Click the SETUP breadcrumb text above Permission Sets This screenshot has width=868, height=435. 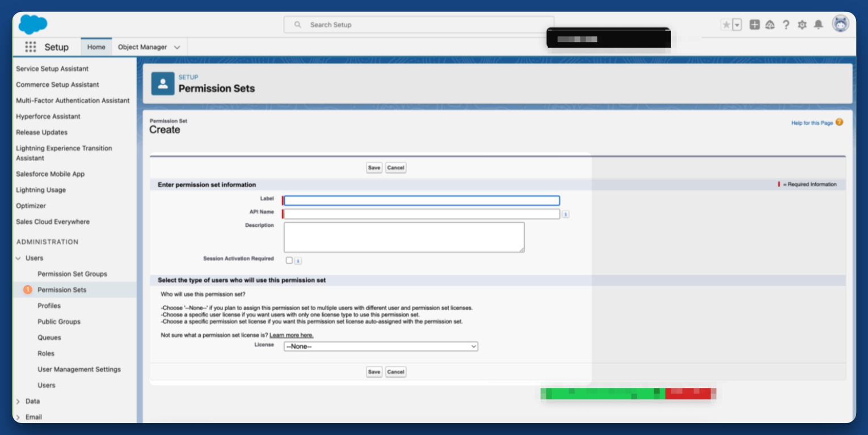[188, 77]
